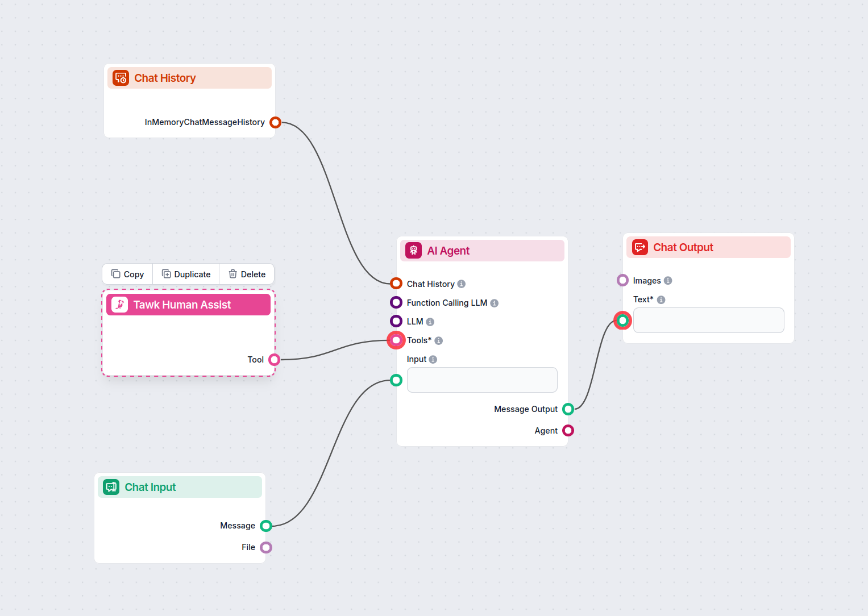Click the AI Agent node icon

coord(413,251)
